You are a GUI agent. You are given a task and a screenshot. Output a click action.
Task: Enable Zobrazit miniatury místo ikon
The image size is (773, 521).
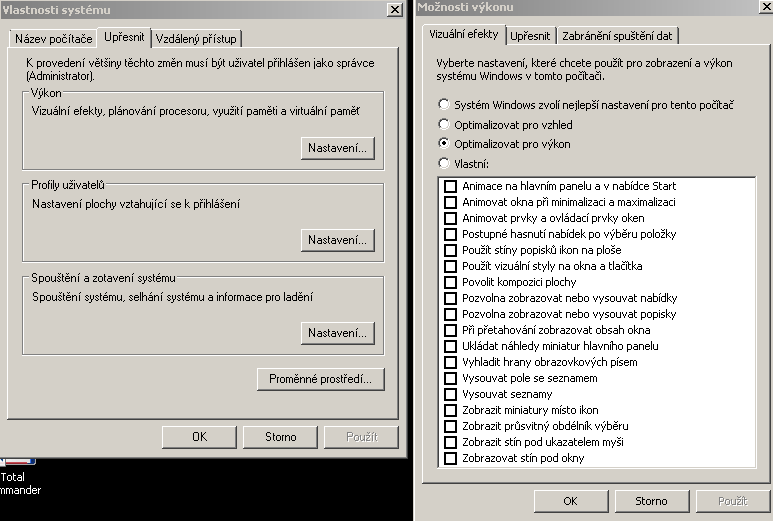[x=451, y=411]
